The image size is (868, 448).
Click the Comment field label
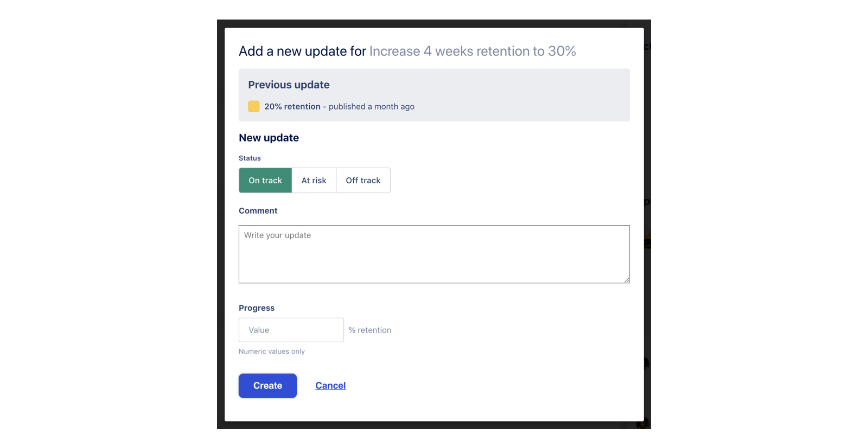tap(258, 210)
